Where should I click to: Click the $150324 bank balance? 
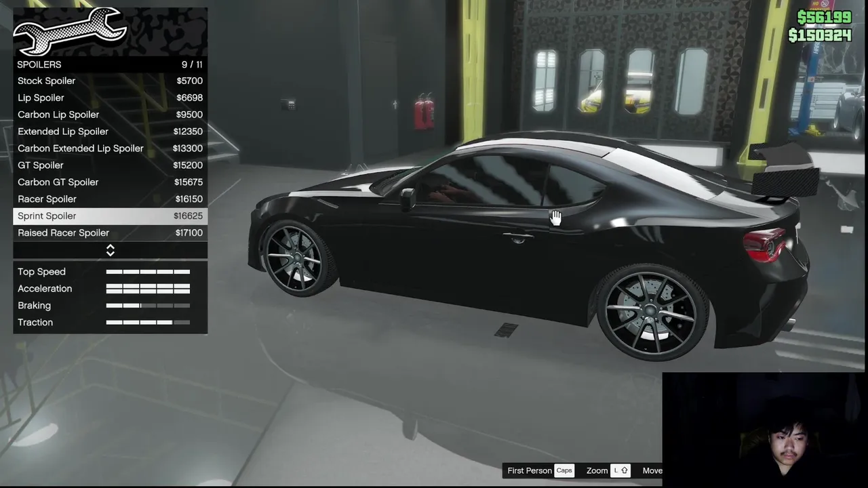point(820,35)
